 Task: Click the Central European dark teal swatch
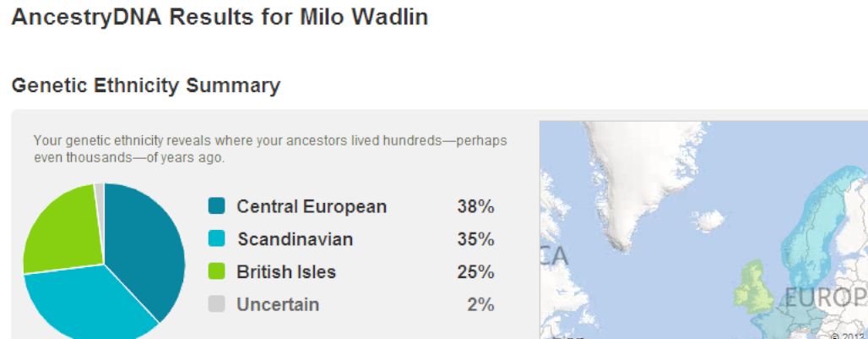[216, 206]
